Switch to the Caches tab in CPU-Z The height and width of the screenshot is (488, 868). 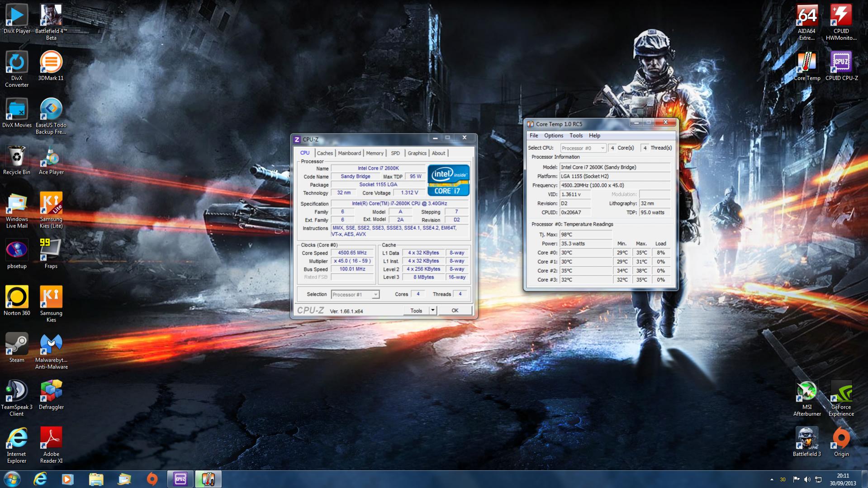tap(325, 153)
